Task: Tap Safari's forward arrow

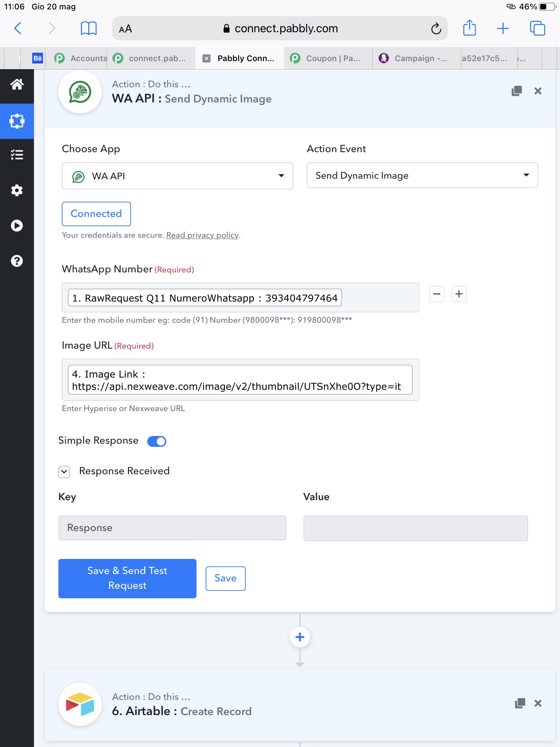Action: [x=52, y=28]
